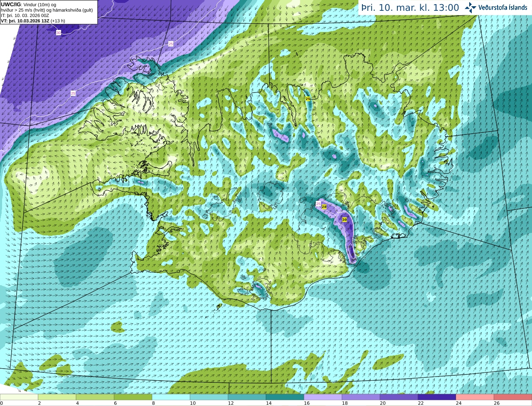The image size is (532, 406).
Task: Click the scale number 24
Action: [x=458, y=403]
